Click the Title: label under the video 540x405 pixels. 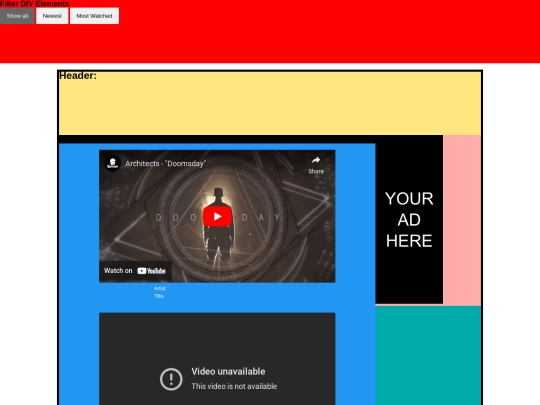tap(159, 296)
